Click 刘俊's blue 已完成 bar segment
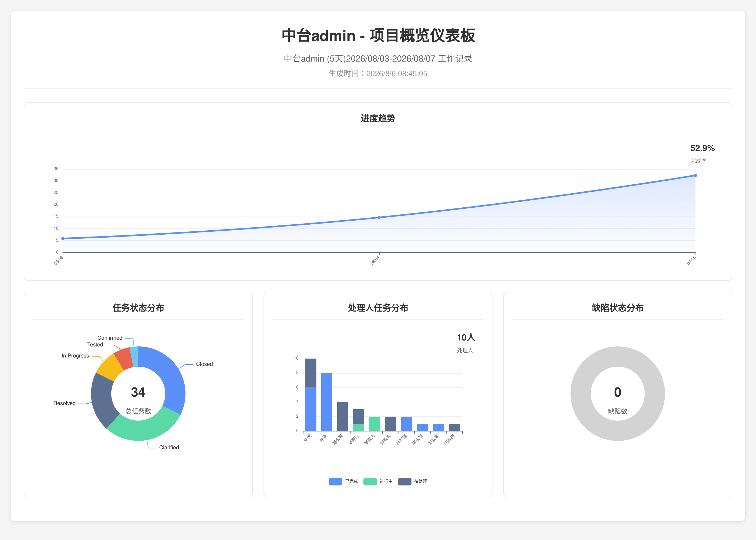The width and height of the screenshot is (756, 540). coord(311,409)
